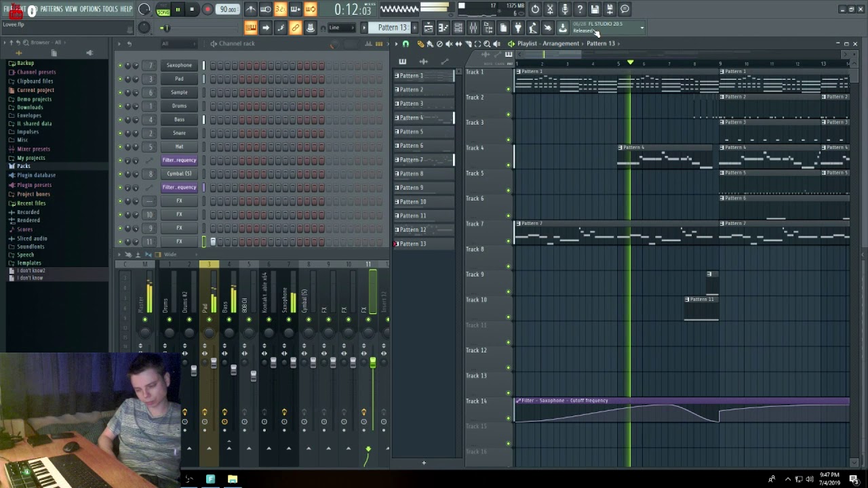Image resolution: width=868 pixels, height=488 pixels.
Task: Open the Saxophone channel button
Action: [179, 65]
